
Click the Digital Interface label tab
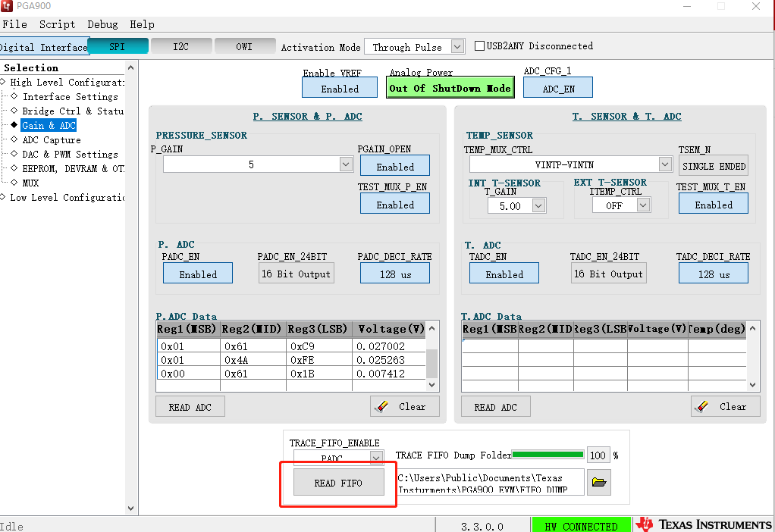click(43, 47)
